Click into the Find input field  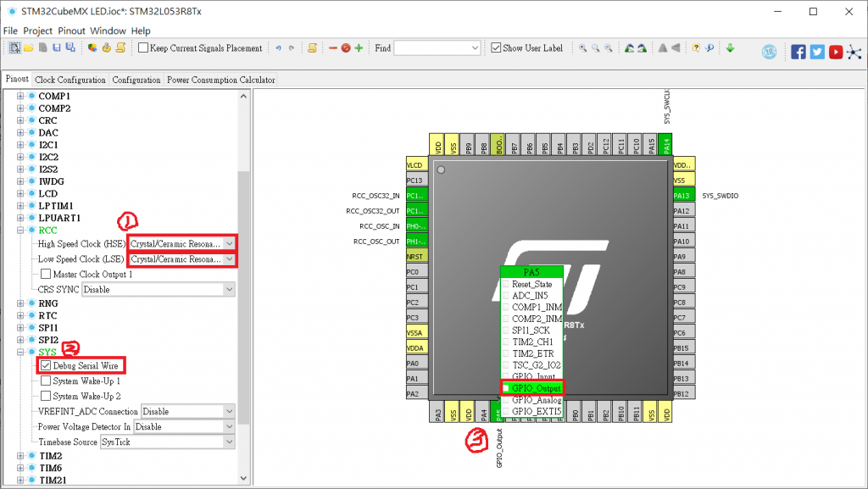click(431, 48)
